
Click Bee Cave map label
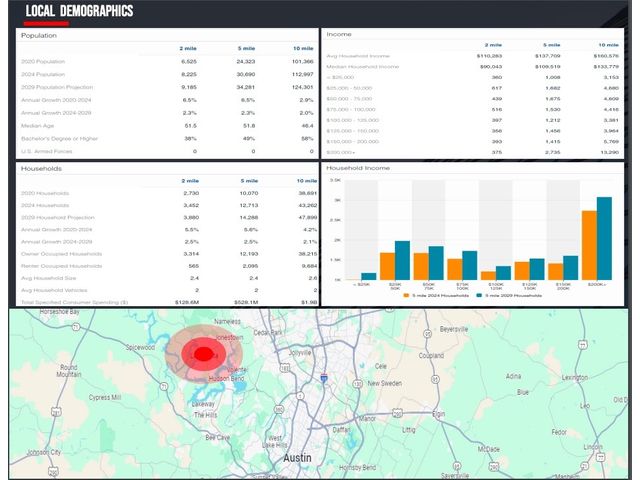(218, 438)
